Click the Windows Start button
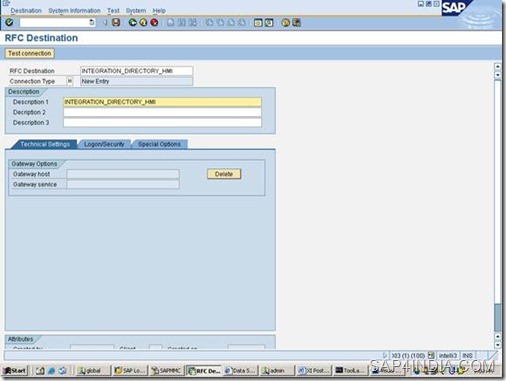506x381 pixels. click(x=15, y=370)
